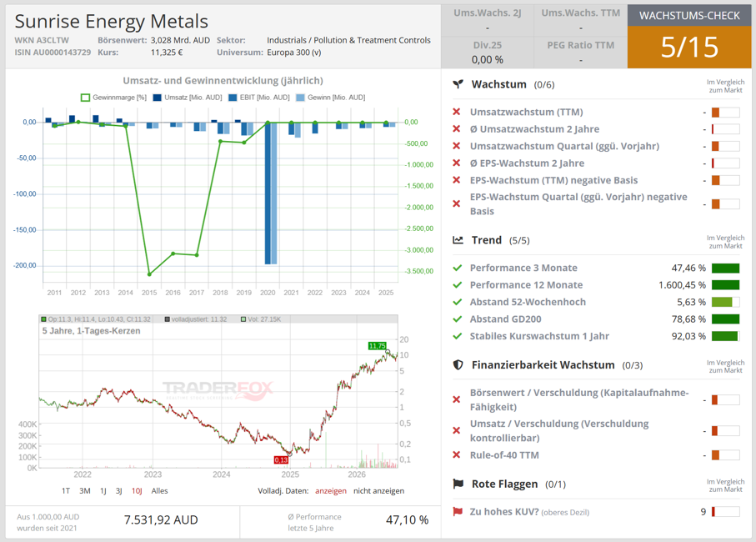Click red X next to Umsatzwachstum (TTM)
This screenshot has width=756, height=542.
tap(457, 112)
